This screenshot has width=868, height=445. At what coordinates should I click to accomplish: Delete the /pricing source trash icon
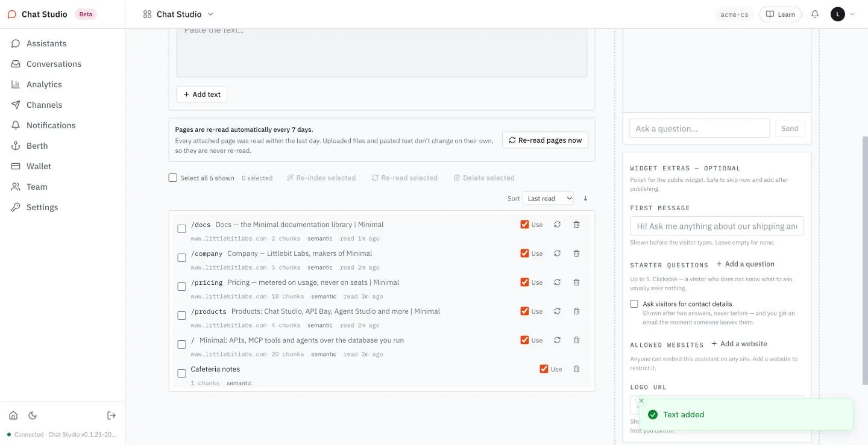(576, 282)
